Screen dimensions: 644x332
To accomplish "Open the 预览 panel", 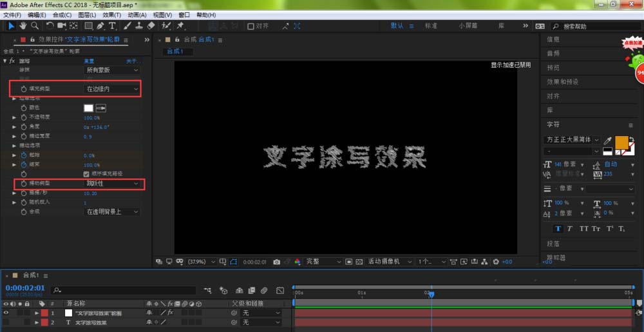I will pyautogui.click(x=553, y=68).
